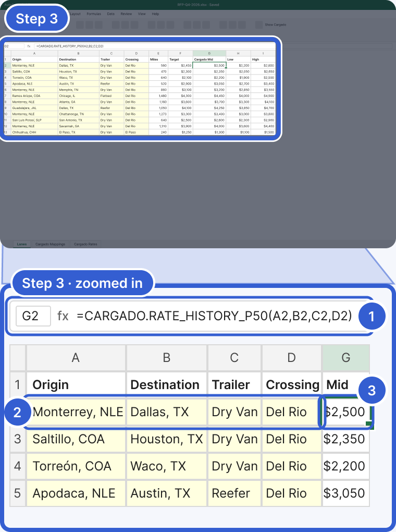396x532 pixels.
Task: Select the $1,100 Low cell
Action: point(238,132)
